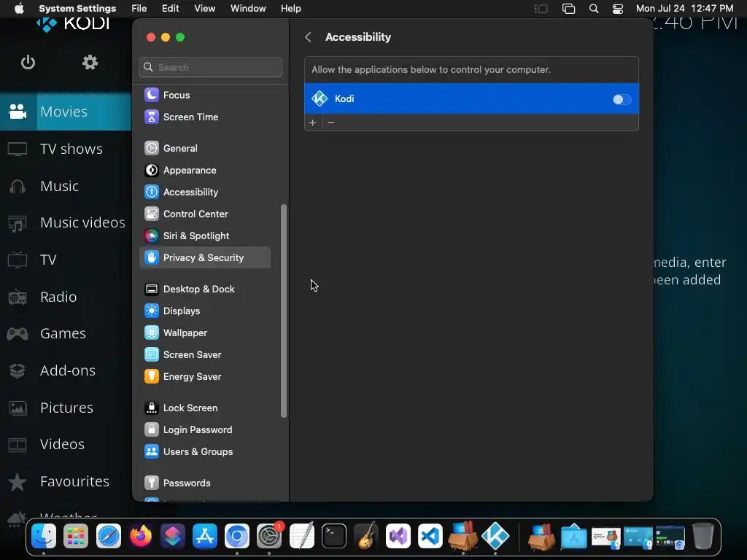Image resolution: width=747 pixels, height=560 pixels.
Task: Open Control Center settings
Action: click(x=205, y=214)
